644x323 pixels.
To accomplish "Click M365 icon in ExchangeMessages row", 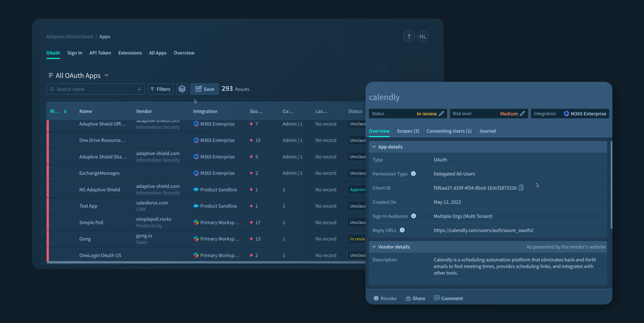I will click(x=196, y=173).
